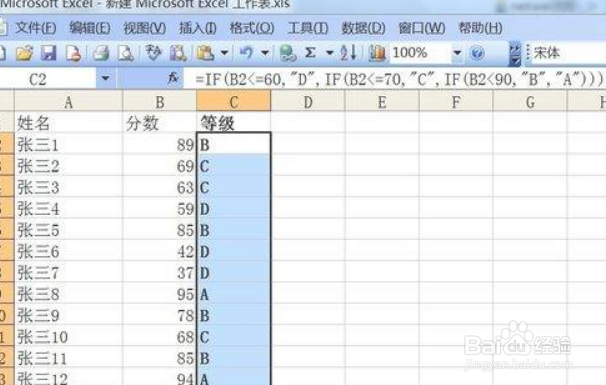Click the formula bar containing the IF formula
This screenshot has height=385, width=606.
tap(395, 80)
